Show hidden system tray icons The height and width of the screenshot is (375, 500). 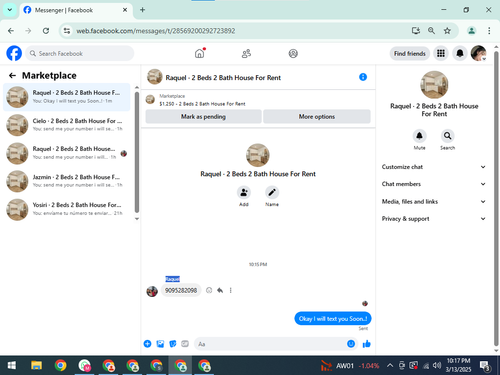click(x=390, y=366)
